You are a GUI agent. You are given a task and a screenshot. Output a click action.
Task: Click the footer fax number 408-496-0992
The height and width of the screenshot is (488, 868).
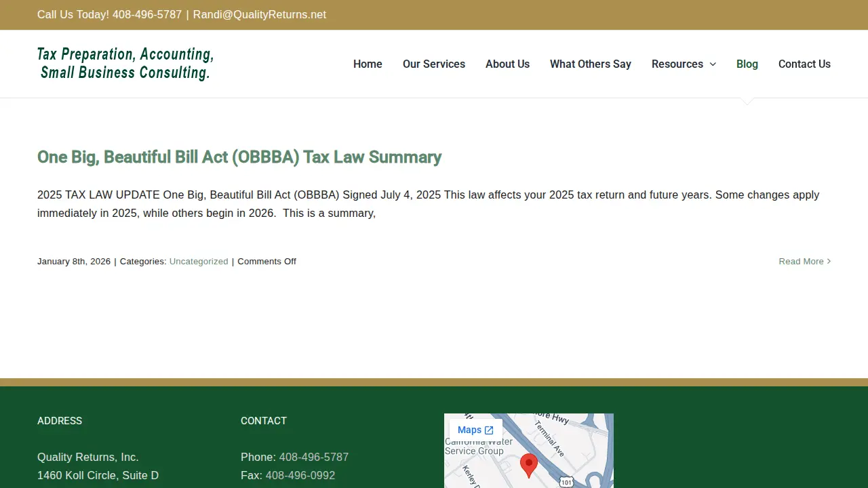[x=300, y=475]
